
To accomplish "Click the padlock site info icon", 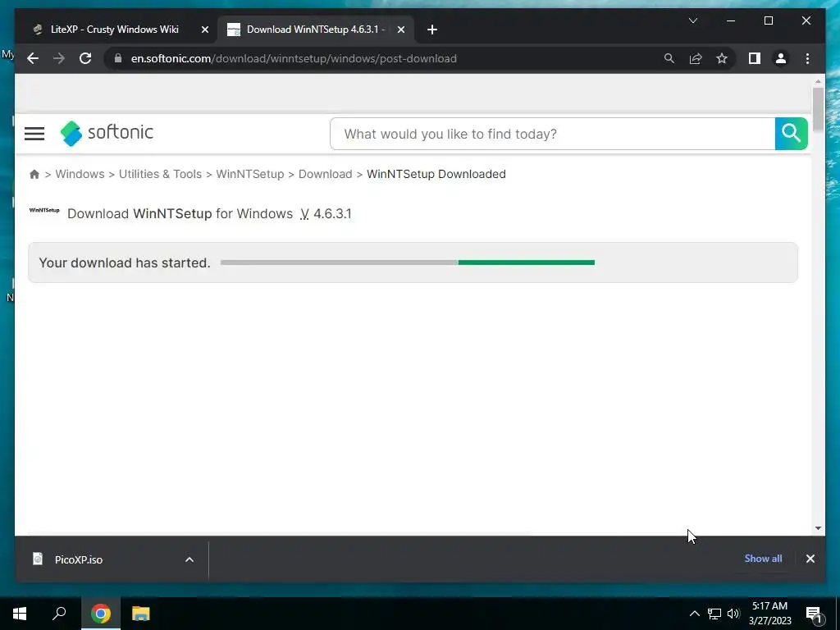I will [x=118, y=58].
